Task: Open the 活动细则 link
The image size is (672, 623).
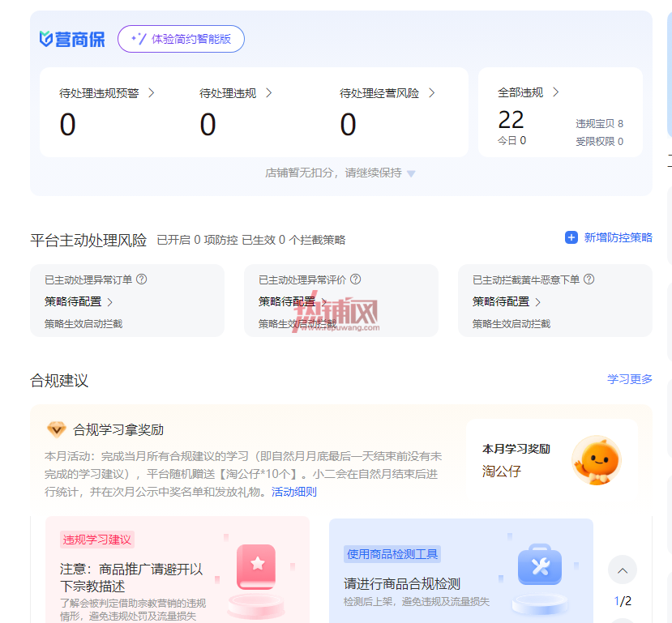Action: 294,492
